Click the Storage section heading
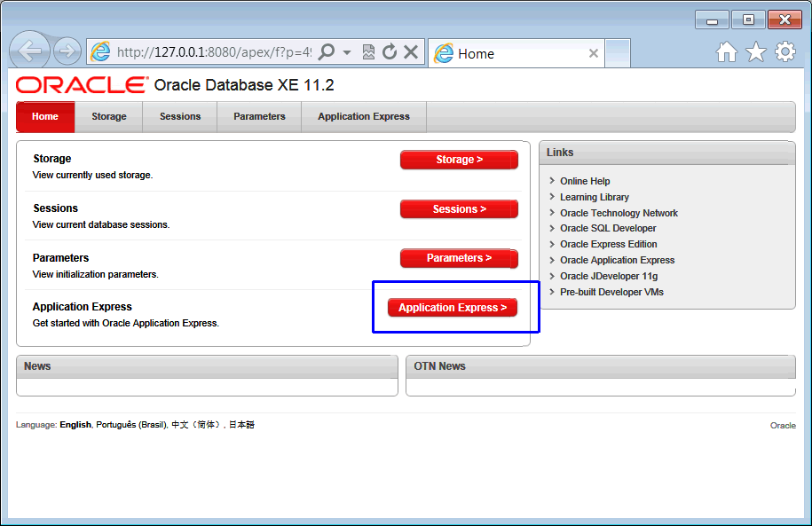 click(51, 159)
